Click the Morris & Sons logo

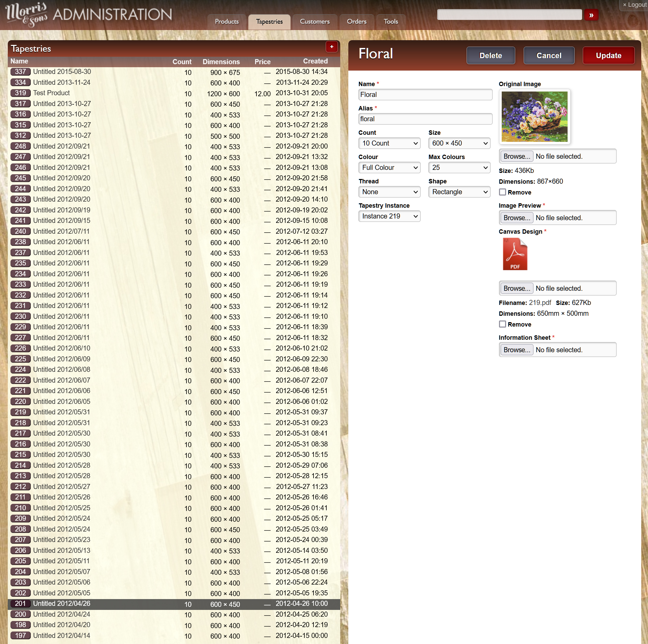click(x=26, y=15)
